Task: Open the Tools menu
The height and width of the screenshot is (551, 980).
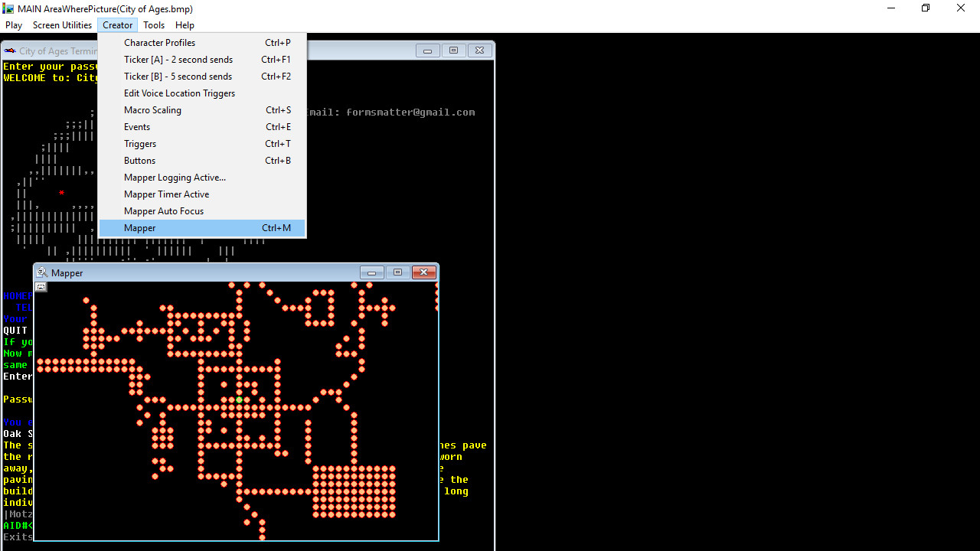Action: tap(153, 24)
